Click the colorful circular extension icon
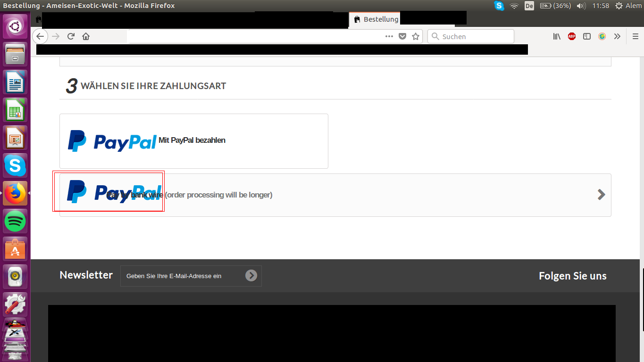644x362 pixels. 602,36
